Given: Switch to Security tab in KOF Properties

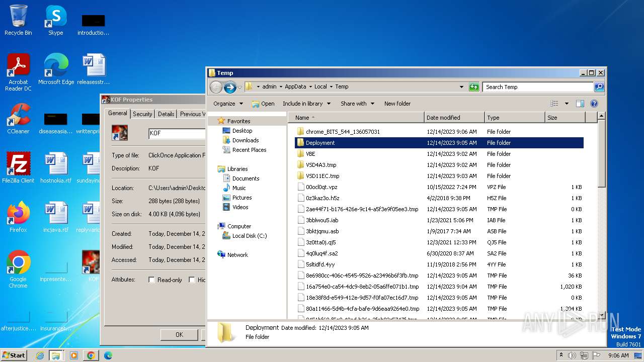Looking at the screenshot, I should [x=142, y=114].
